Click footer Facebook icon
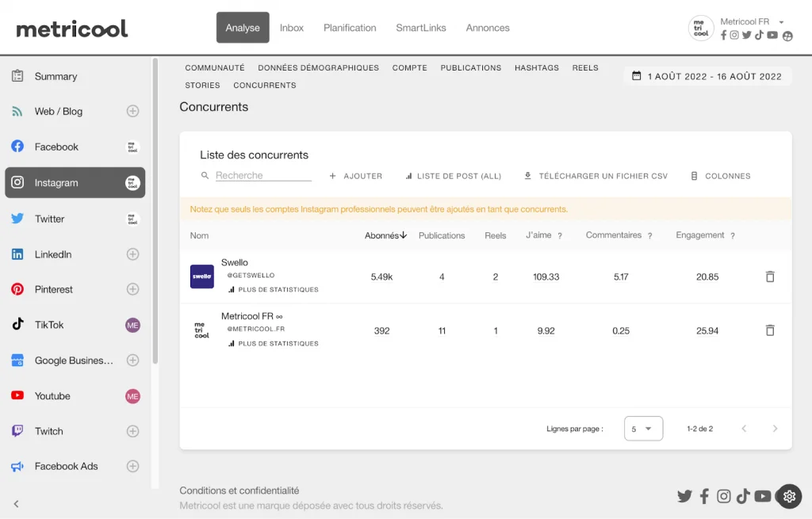The width and height of the screenshot is (812, 519). pos(704,496)
